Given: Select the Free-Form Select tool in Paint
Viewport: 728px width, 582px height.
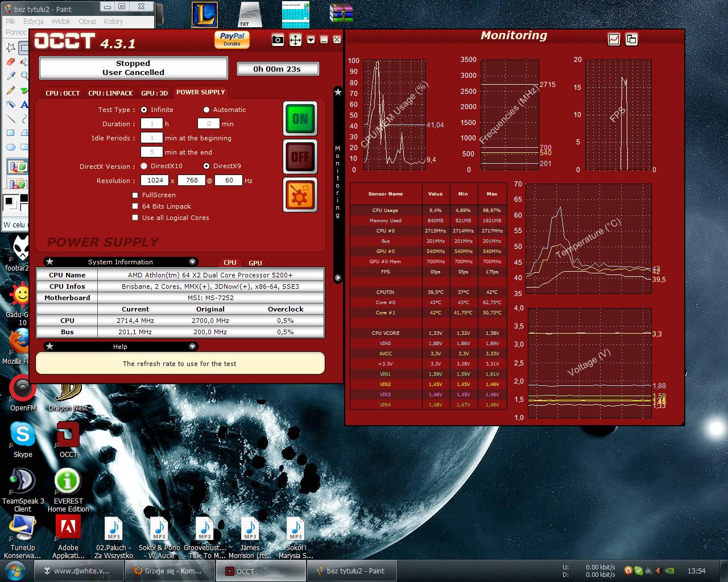Looking at the screenshot, I should pos(10,48).
